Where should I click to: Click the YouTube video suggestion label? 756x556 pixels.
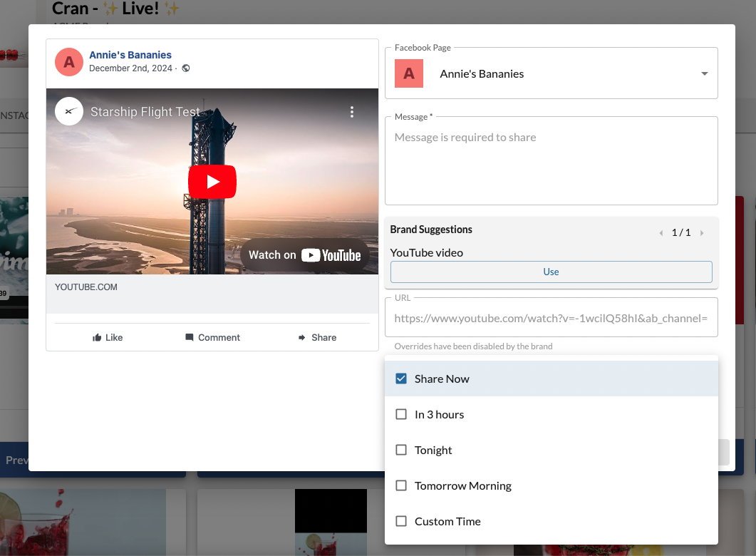(427, 252)
